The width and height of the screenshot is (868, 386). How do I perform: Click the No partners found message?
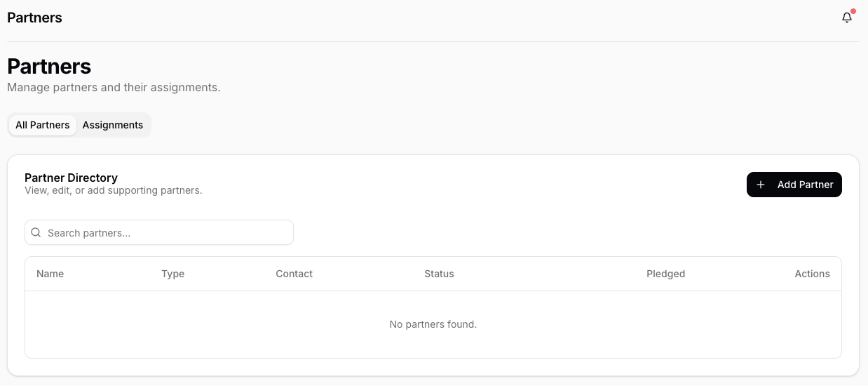coord(433,324)
